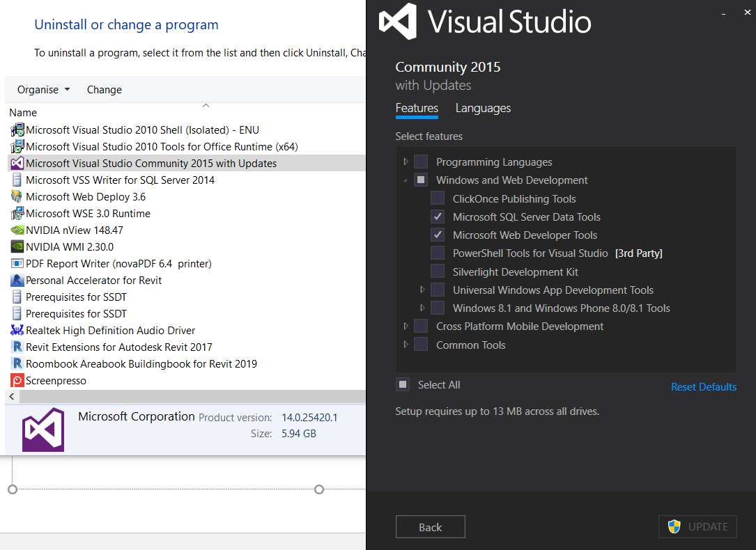Viewport: 756px width, 550px height.
Task: Tick the Common Tools checkbox
Action: pyautogui.click(x=421, y=345)
